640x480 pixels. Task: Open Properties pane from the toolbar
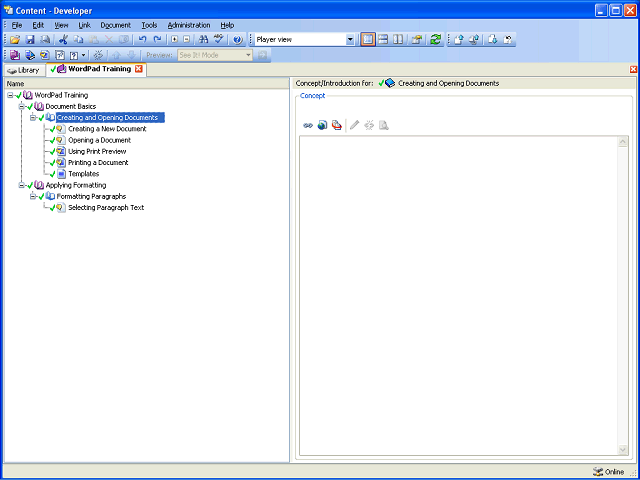416,40
